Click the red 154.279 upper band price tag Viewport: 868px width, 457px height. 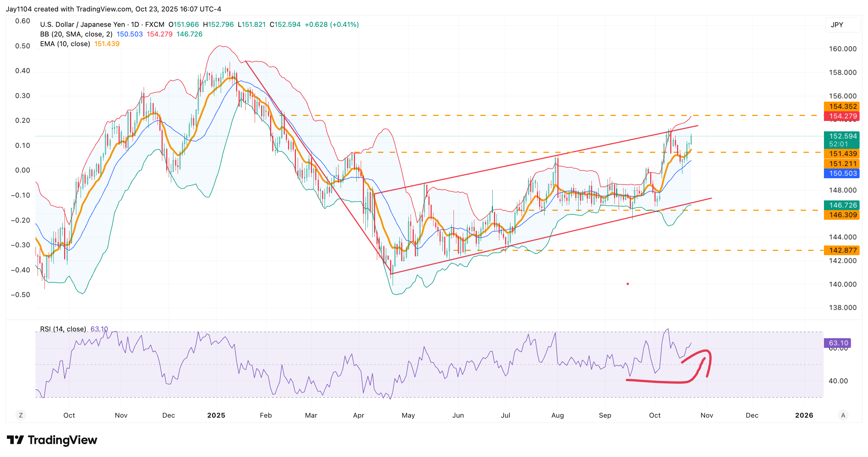click(842, 116)
